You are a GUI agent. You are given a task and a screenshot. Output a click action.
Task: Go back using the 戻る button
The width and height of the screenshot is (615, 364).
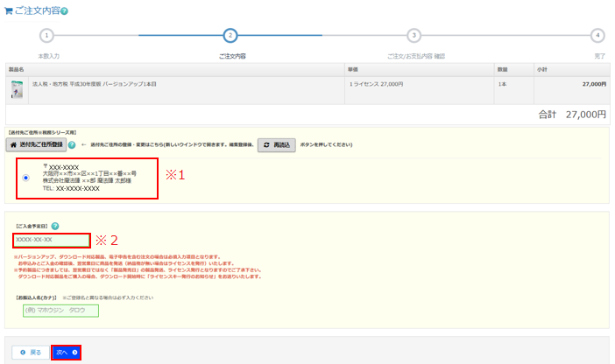pyautogui.click(x=31, y=352)
